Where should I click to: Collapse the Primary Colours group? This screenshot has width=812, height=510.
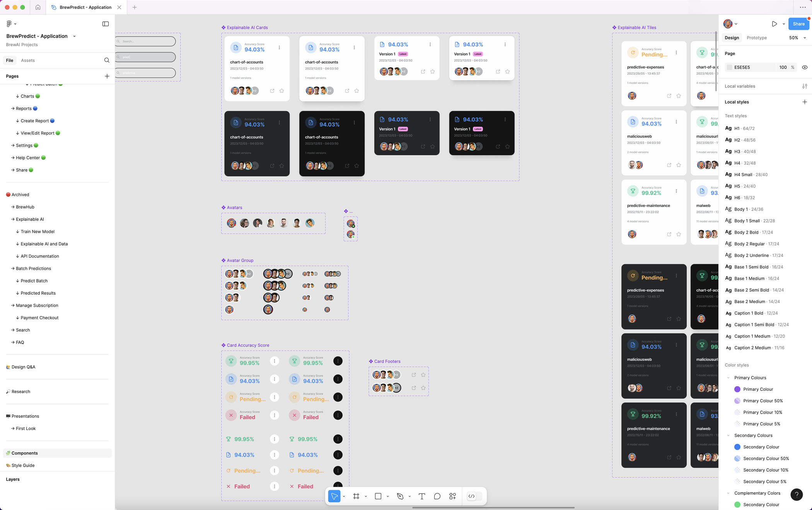click(x=728, y=378)
